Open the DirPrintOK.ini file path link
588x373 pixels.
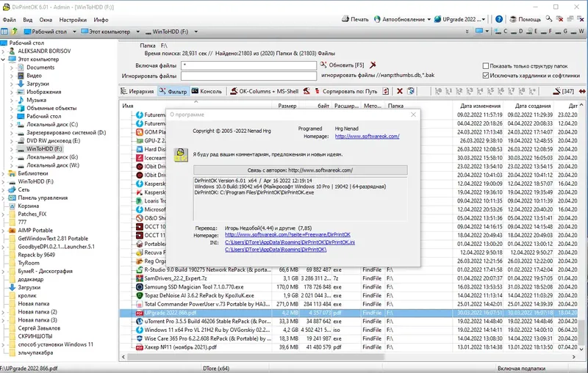[290, 242]
